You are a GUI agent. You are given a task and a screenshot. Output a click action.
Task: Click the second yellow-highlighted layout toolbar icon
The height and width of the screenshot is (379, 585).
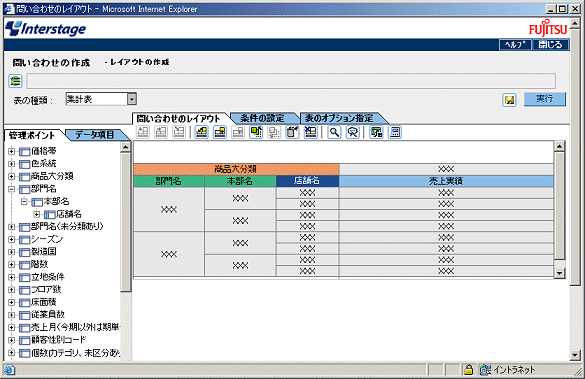click(220, 132)
